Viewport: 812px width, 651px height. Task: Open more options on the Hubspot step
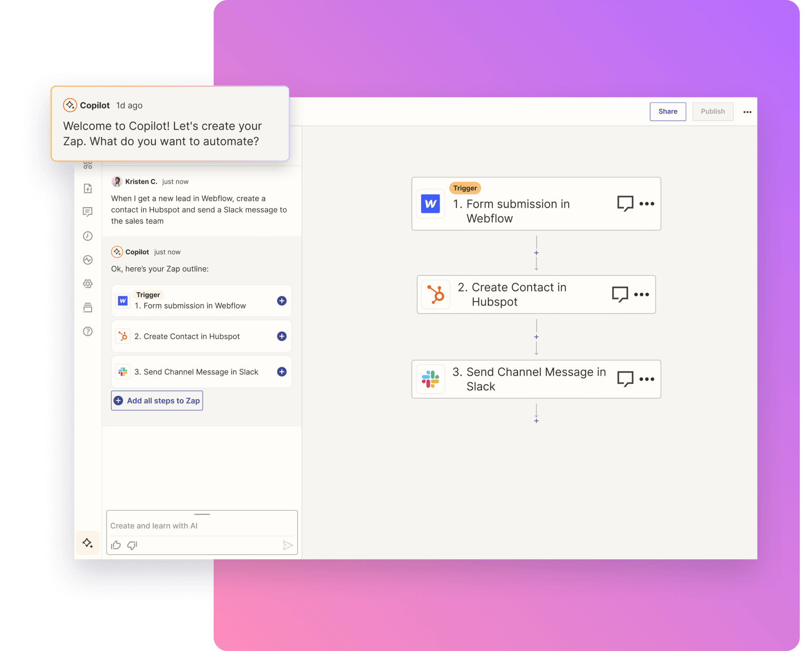[x=641, y=295]
